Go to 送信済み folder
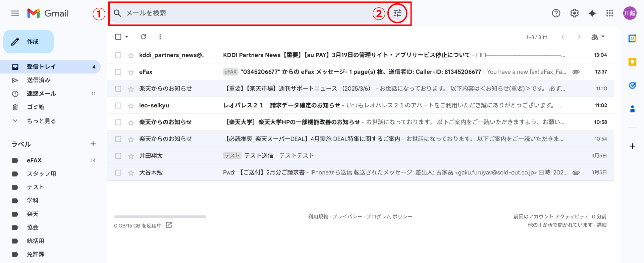Viewport: 644px width, 263px height. pos(39,80)
